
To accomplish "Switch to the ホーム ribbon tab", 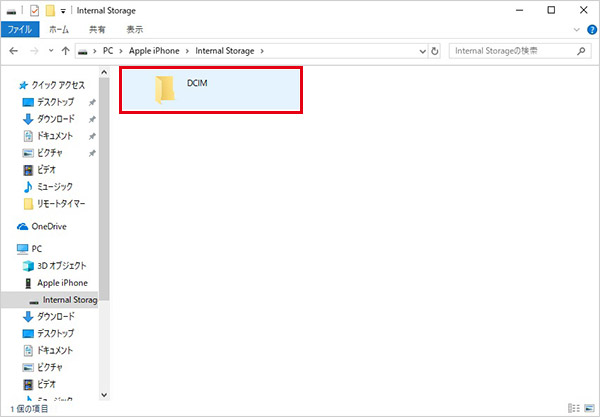I will click(x=59, y=29).
